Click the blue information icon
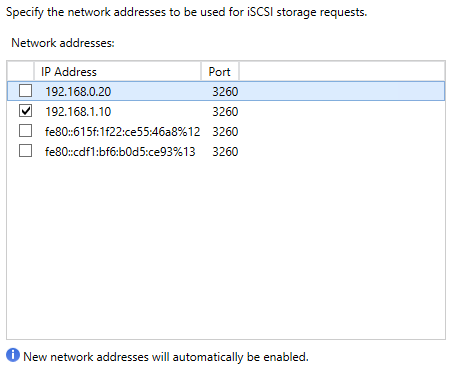Screen dimensions: 456x371 [x=13, y=355]
